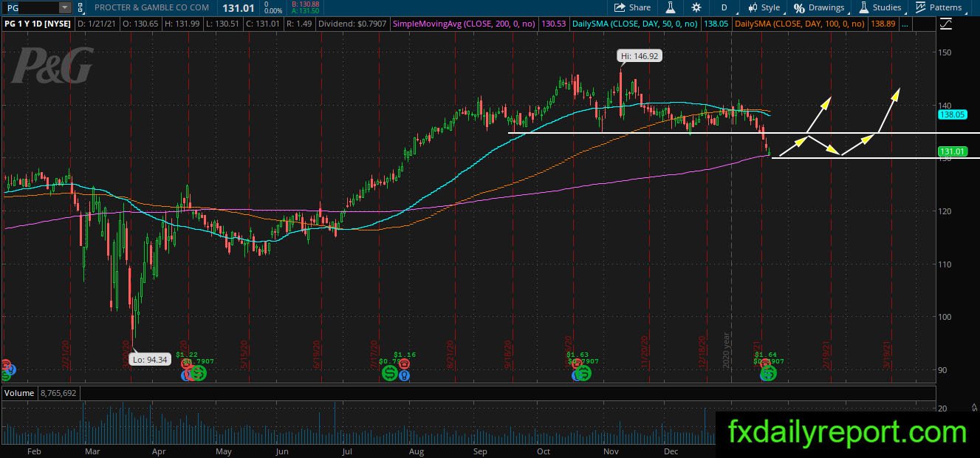Open Edit Studies flask icon beside Share
This screenshot has width=980, height=458.
click(x=671, y=7)
